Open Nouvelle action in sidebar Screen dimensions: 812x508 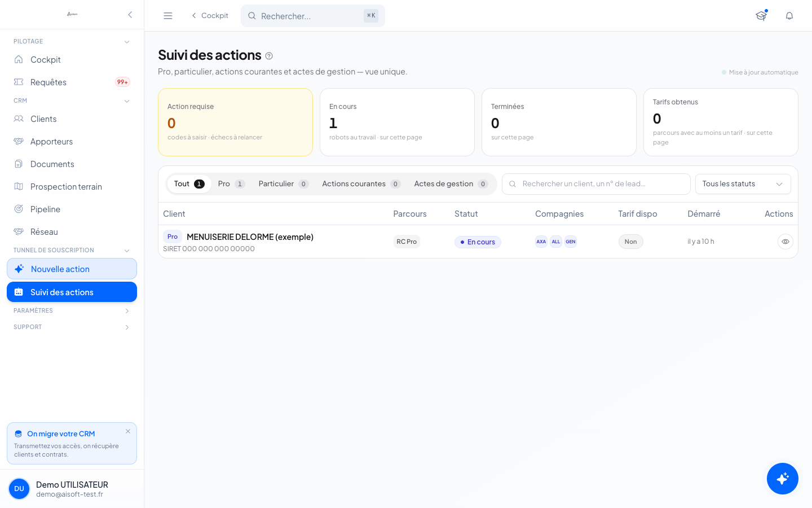coord(72,269)
